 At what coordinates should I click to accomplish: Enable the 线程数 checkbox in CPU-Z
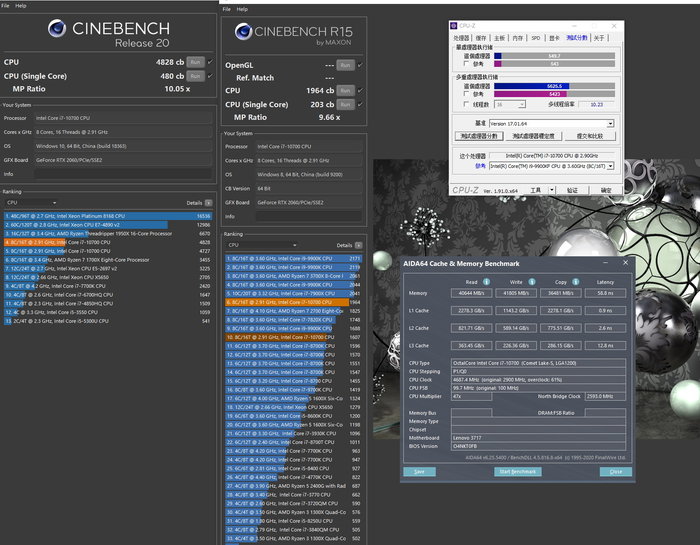tap(467, 104)
